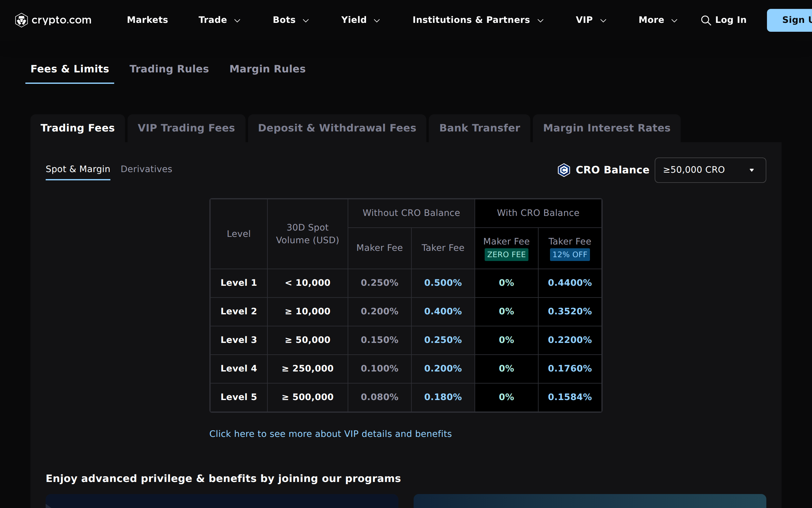812x508 pixels.
Task: Switch to the Margin Rules tab
Action: (x=267, y=69)
